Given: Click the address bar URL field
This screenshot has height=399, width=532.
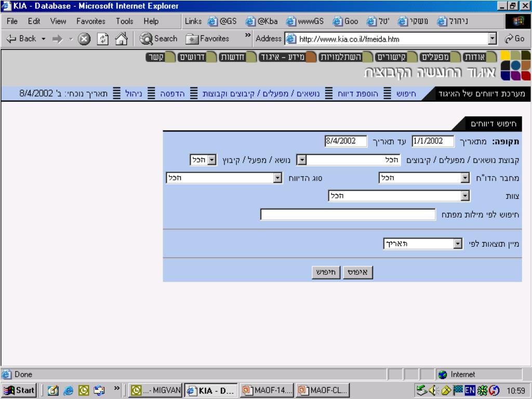Looking at the screenshot, I should click(390, 39).
